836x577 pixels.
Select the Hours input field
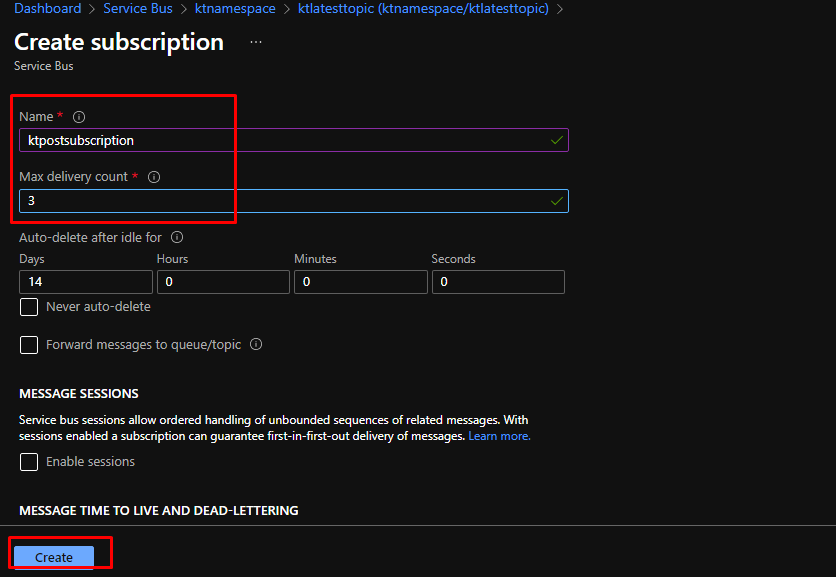click(222, 282)
